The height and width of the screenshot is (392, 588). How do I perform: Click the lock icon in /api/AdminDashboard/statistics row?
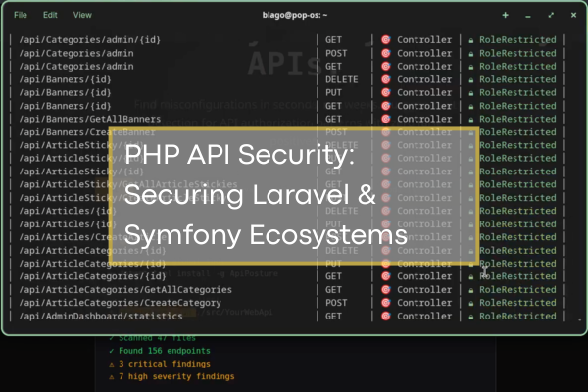(471, 317)
